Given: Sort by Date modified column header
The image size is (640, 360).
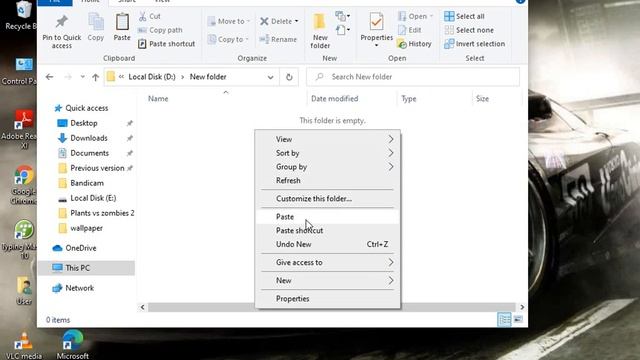Looking at the screenshot, I should click(x=334, y=99).
